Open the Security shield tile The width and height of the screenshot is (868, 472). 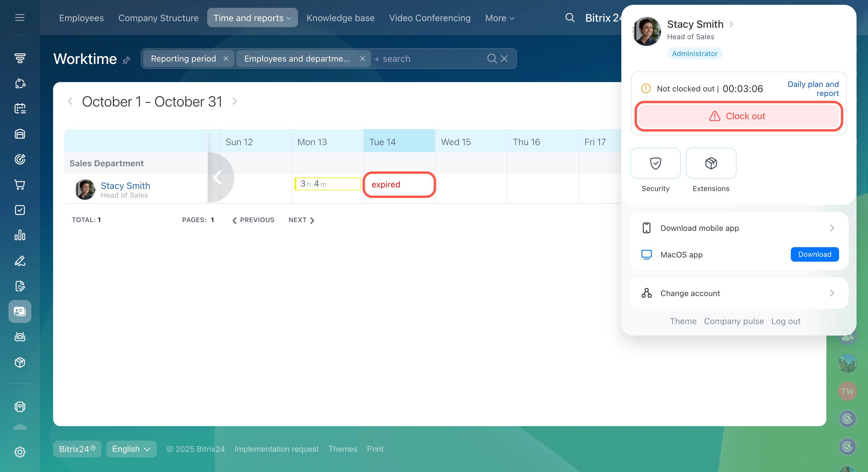click(655, 164)
